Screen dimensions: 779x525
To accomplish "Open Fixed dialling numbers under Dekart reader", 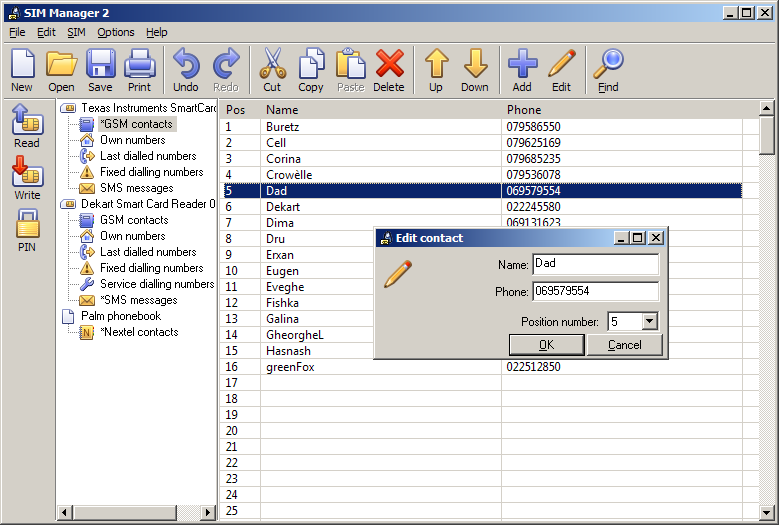I will click(152, 268).
